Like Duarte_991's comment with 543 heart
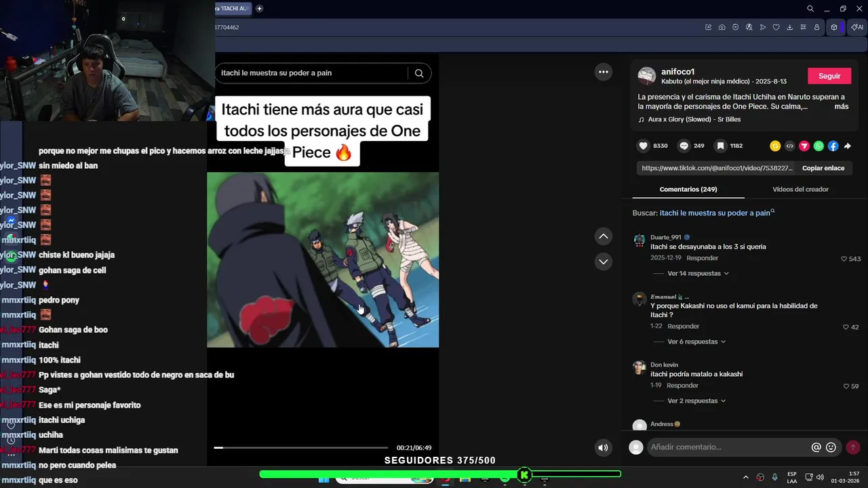868x488 pixels. 844,259
